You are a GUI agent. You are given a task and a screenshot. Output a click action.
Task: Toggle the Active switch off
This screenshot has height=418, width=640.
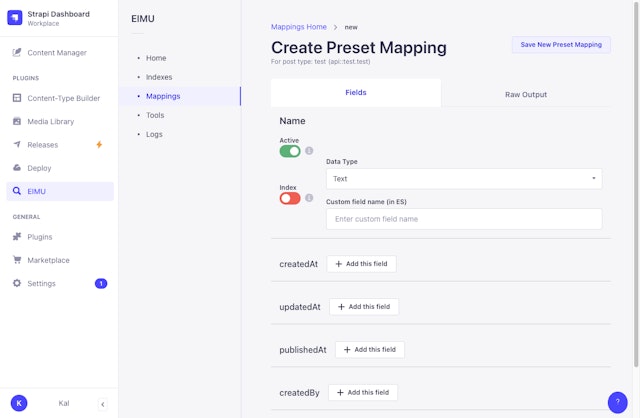pos(290,151)
